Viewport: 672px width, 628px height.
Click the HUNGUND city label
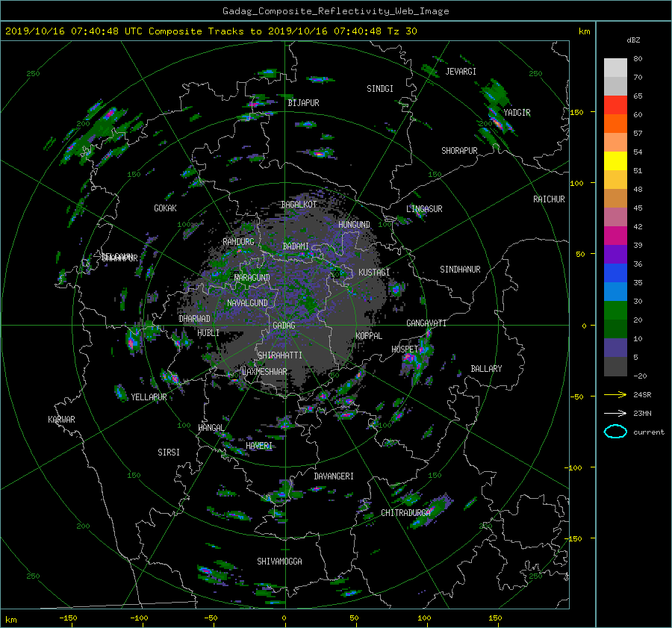pyautogui.click(x=354, y=225)
